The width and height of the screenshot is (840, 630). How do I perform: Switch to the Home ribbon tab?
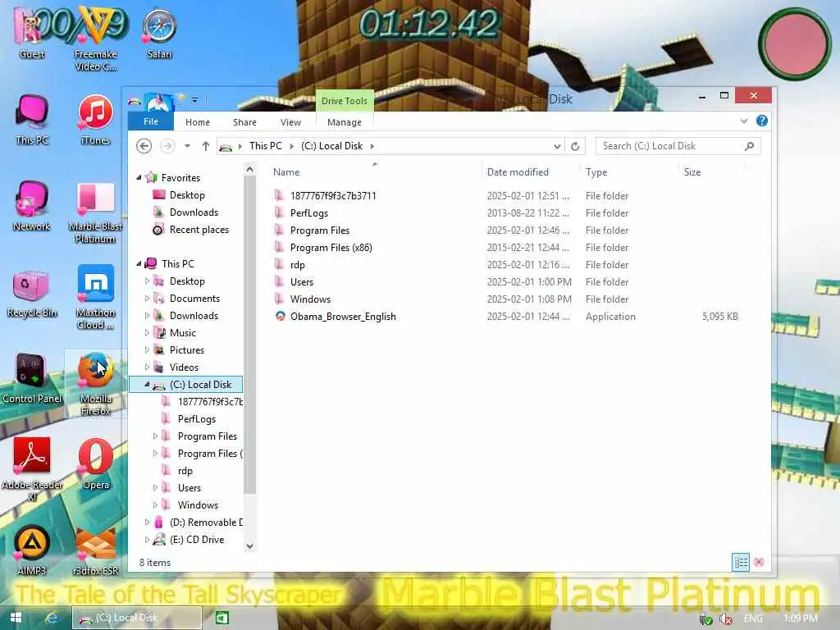pyautogui.click(x=198, y=122)
